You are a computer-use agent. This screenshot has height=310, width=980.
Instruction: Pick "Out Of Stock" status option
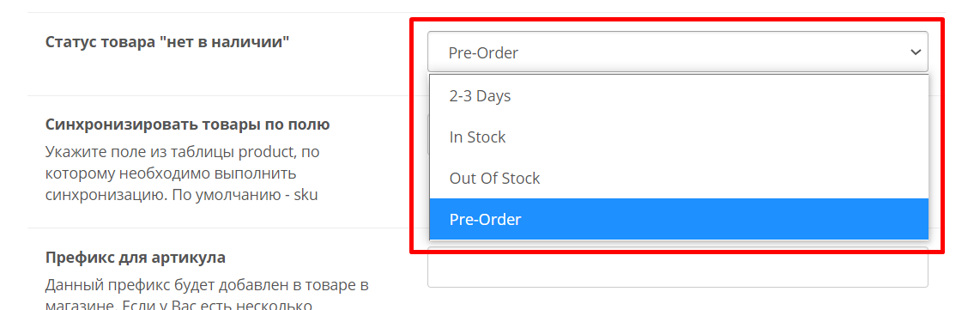pos(679,179)
